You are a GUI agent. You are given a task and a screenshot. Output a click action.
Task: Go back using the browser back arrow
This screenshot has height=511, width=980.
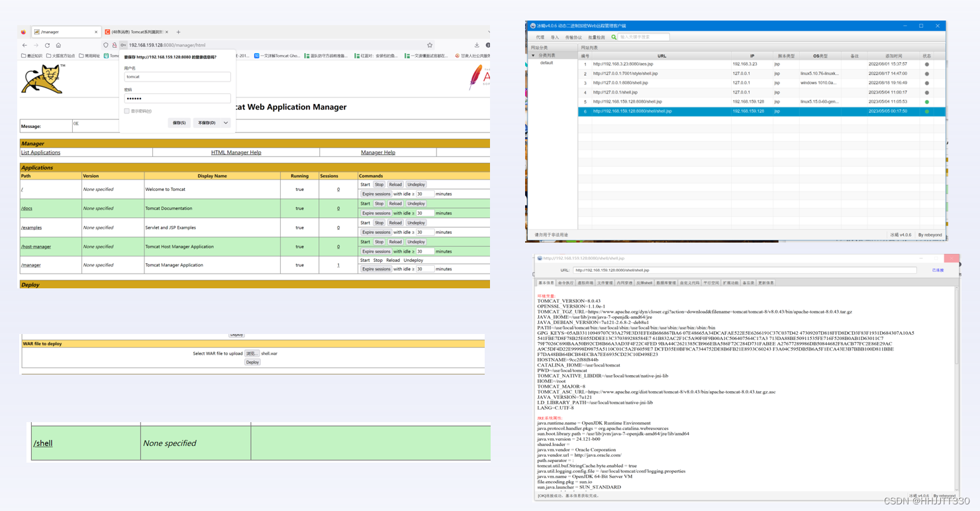pos(24,45)
